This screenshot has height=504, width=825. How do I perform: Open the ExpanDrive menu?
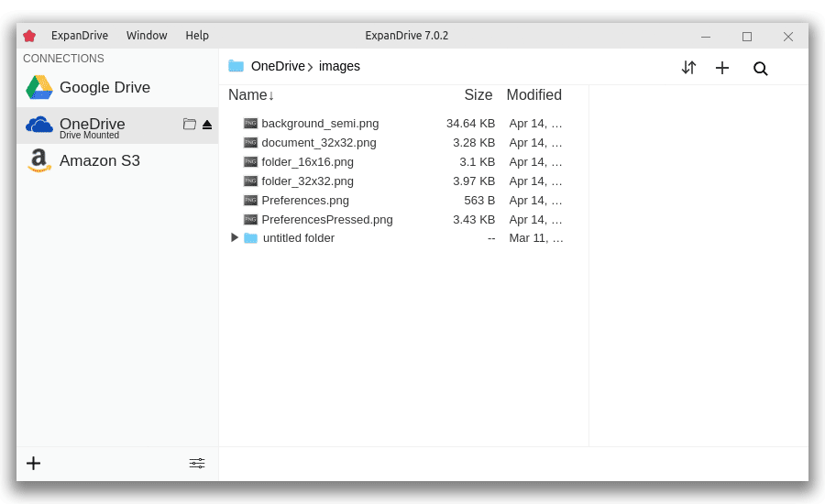coord(80,35)
